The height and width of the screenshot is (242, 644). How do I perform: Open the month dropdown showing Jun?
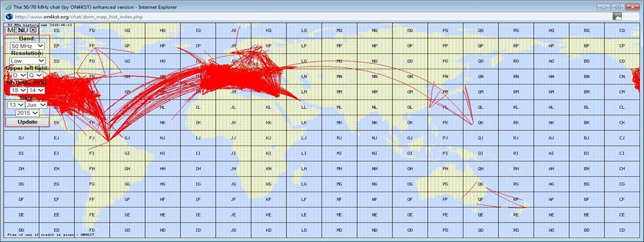[36, 105]
